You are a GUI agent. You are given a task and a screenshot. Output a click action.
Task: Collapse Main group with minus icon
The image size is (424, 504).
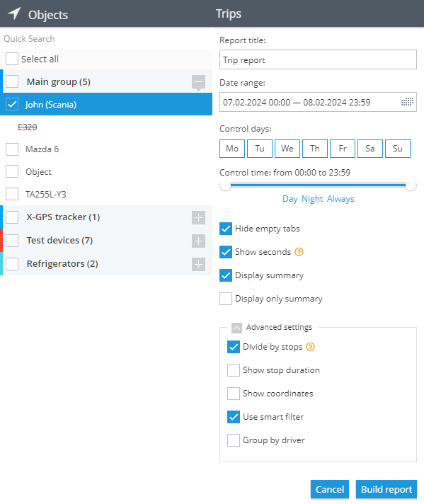(x=199, y=82)
